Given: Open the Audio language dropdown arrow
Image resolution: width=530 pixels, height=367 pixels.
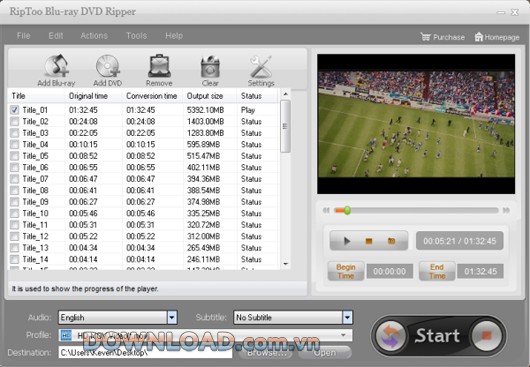Looking at the screenshot, I should coord(172,318).
